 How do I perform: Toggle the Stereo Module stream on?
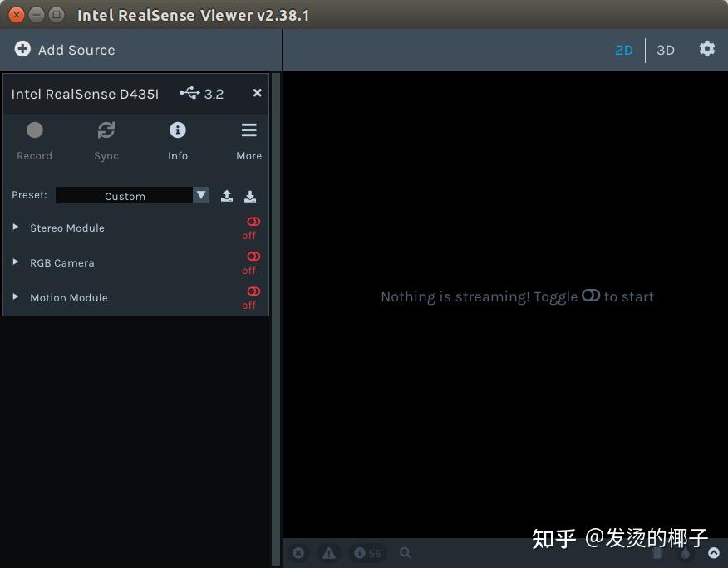point(253,222)
